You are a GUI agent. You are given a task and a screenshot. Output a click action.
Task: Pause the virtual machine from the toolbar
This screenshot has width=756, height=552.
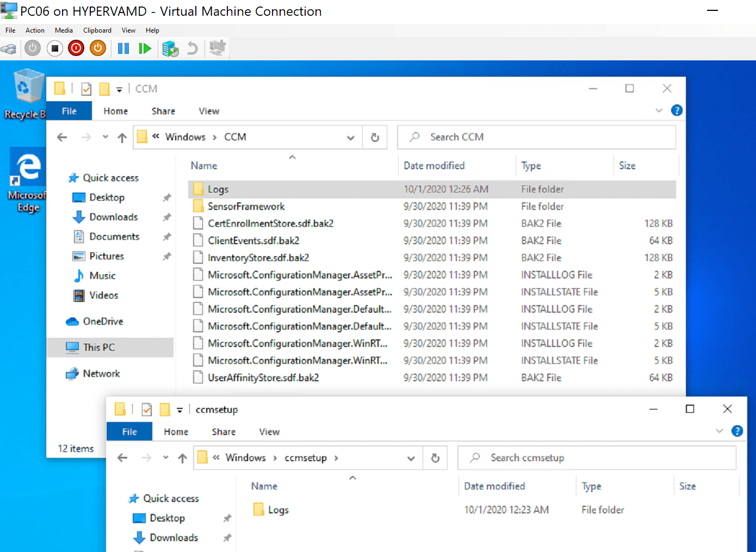tap(123, 48)
